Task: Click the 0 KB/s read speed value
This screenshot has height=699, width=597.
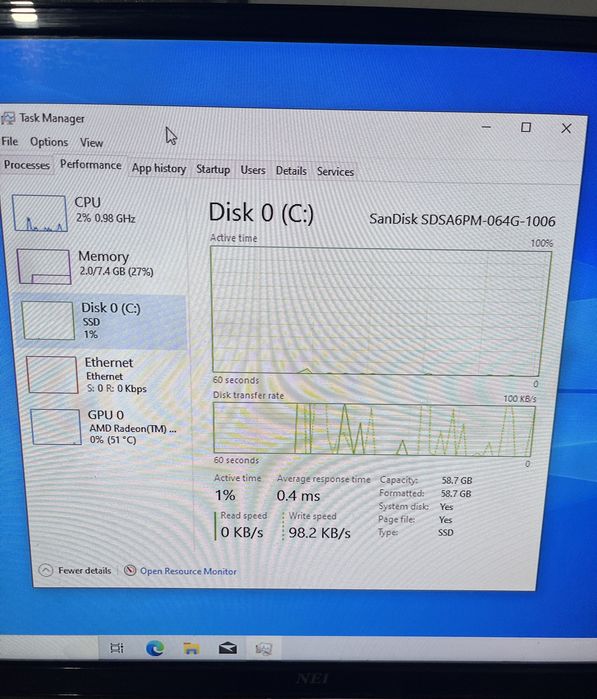Action: coord(242,532)
